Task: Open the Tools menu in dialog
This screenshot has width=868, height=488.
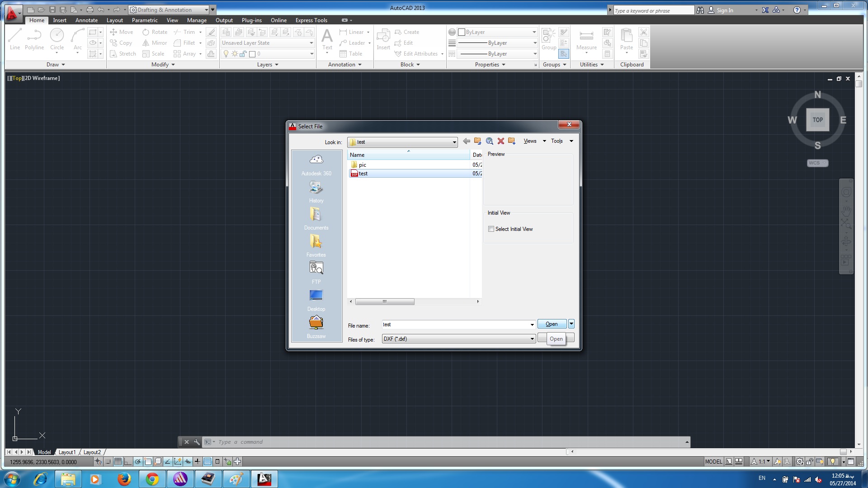Action: (x=561, y=141)
